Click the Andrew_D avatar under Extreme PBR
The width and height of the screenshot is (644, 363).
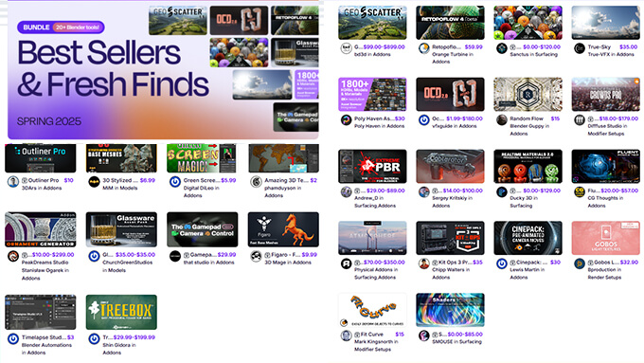point(347,192)
